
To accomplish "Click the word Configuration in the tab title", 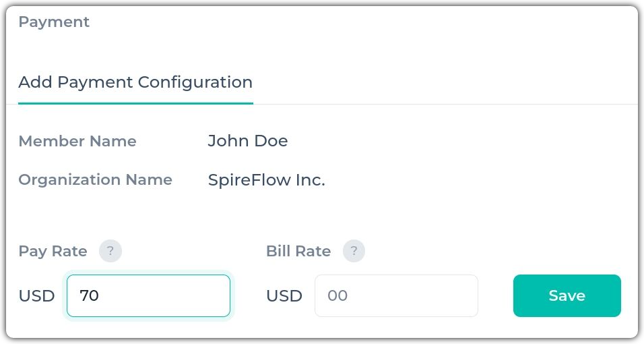I will [x=195, y=82].
